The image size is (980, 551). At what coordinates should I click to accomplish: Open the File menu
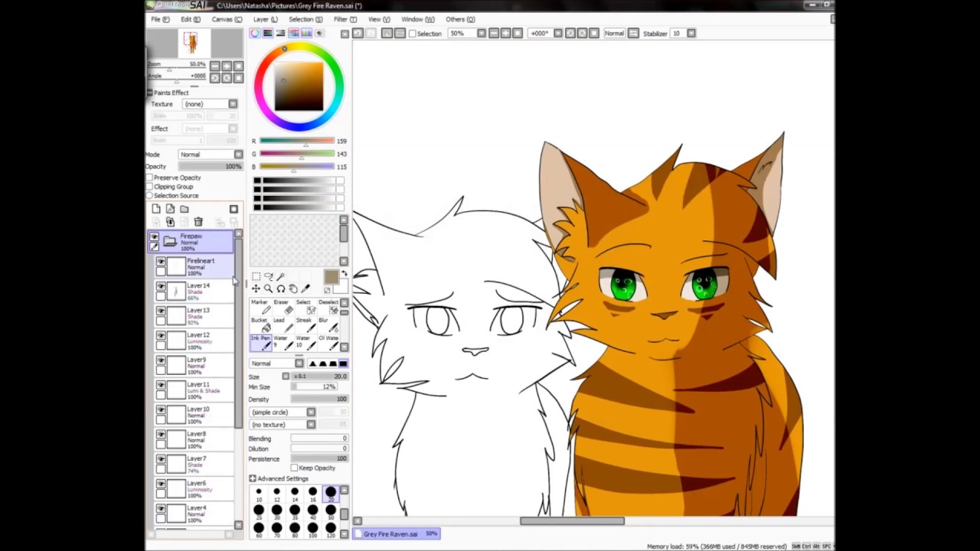(x=159, y=19)
